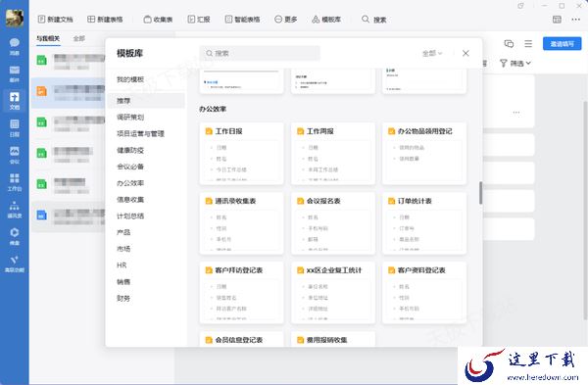The height and width of the screenshot is (385, 588).
Task: Click the 搜索 field in 模板库
Action: (260, 53)
